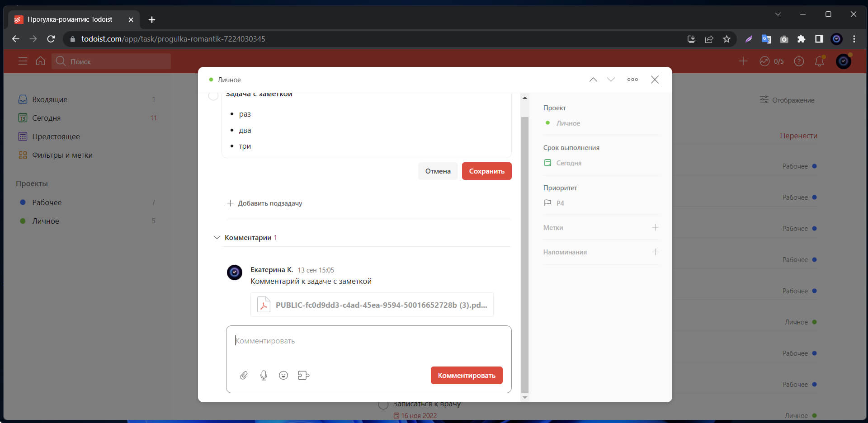Image resolution: width=868 pixels, height=423 pixels.
Task: Collapse the Комментарии section chevron
Action: pyautogui.click(x=217, y=237)
